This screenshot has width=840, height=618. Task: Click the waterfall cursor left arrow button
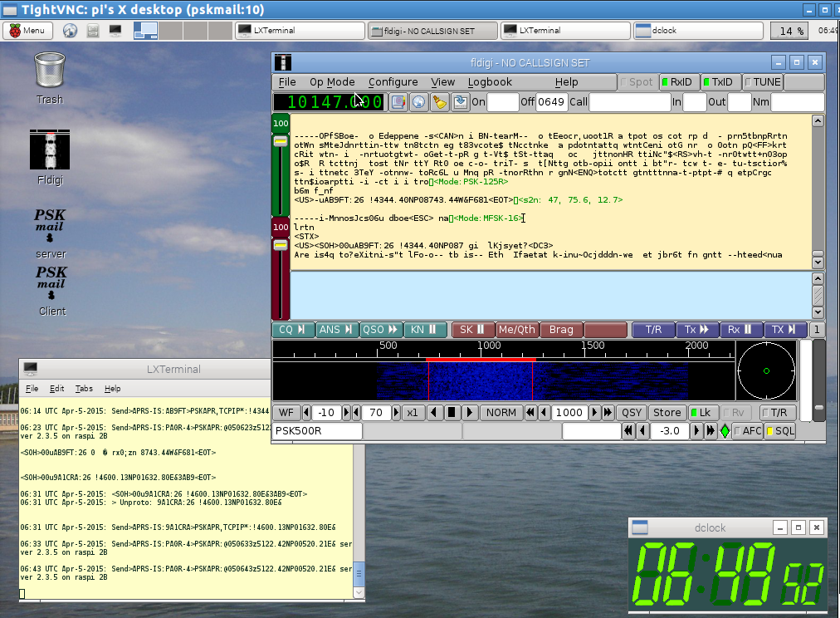coord(434,412)
